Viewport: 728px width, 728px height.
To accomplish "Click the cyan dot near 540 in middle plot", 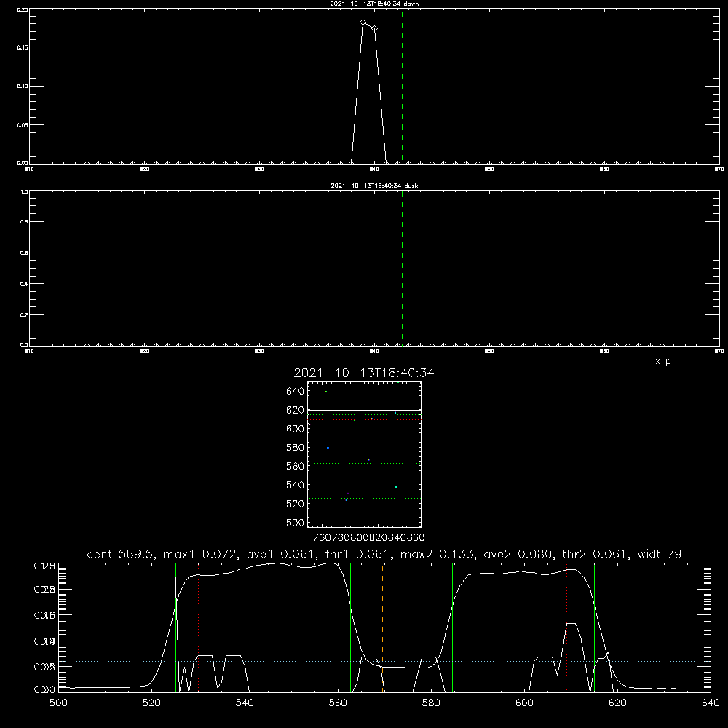I will click(x=396, y=487).
